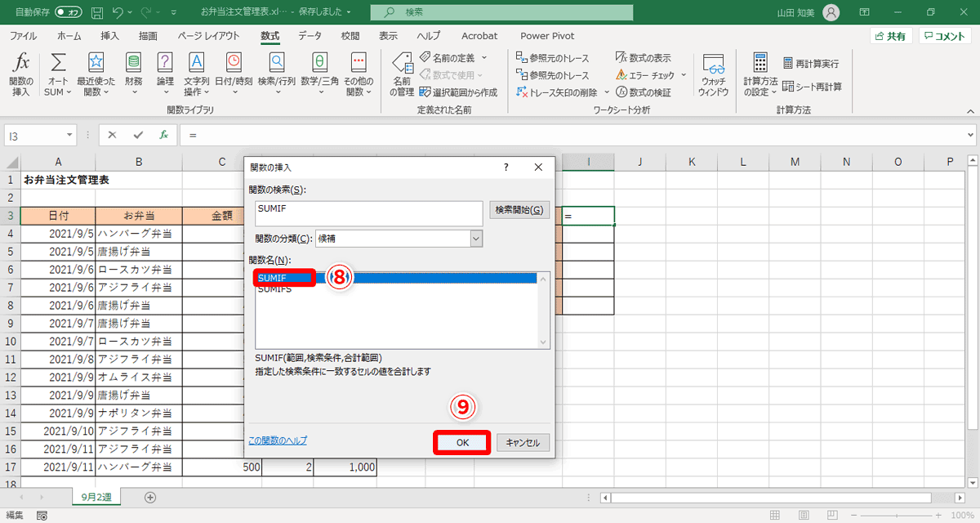Switch to the Home (ホーム) tab

tap(69, 36)
